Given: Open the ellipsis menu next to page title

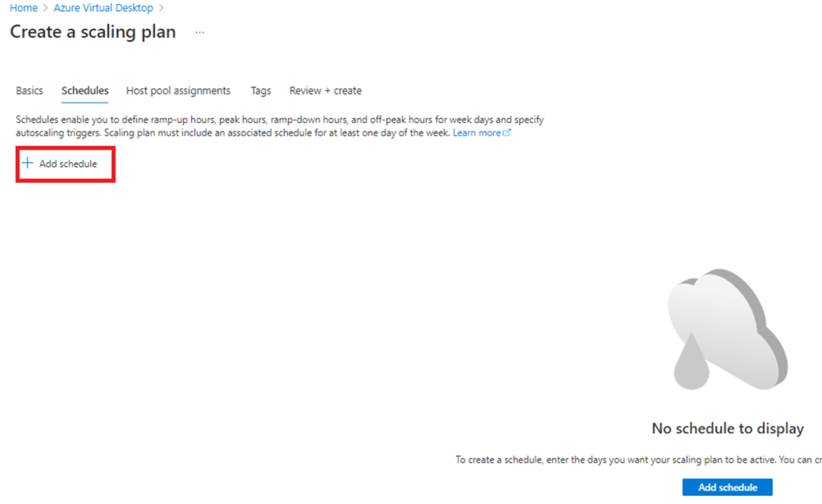Looking at the screenshot, I should (x=200, y=33).
